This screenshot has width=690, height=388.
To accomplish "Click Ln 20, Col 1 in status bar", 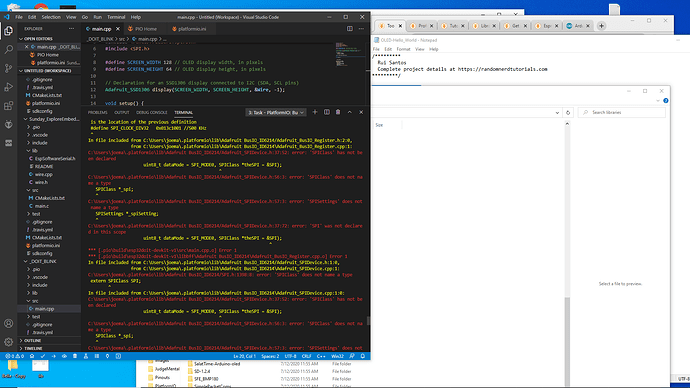I will click(244, 356).
